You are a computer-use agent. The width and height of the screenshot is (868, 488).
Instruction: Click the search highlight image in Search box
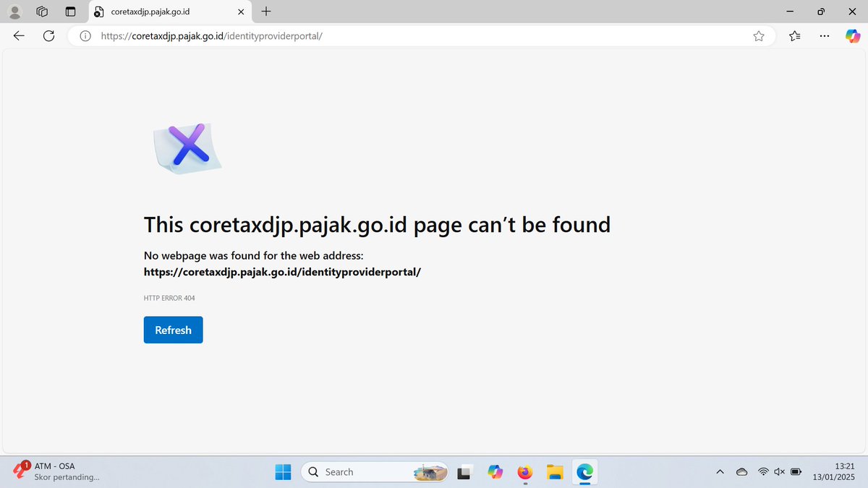[430, 473]
